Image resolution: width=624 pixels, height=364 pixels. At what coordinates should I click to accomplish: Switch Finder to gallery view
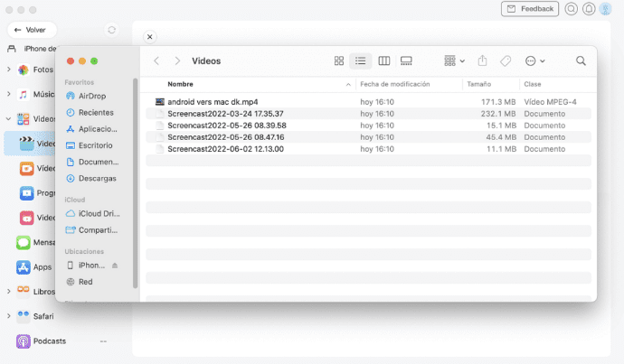point(406,61)
